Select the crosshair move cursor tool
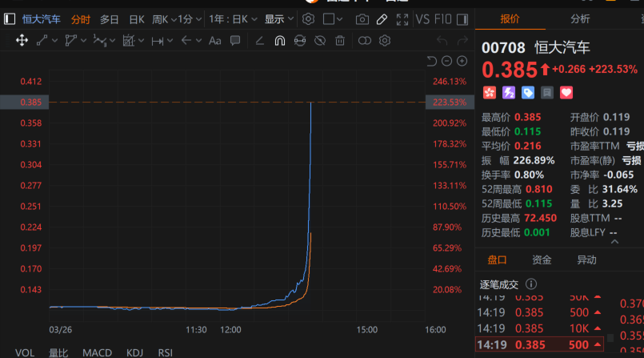 22,41
